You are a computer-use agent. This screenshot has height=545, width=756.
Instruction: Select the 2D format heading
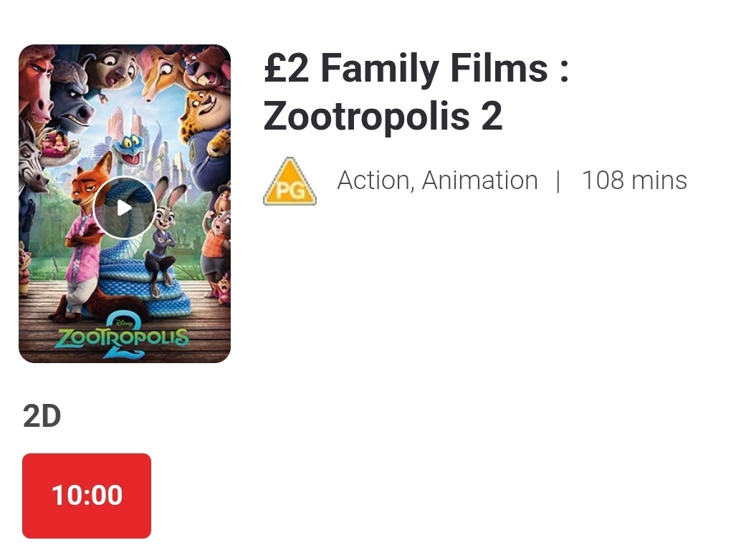[x=42, y=416]
